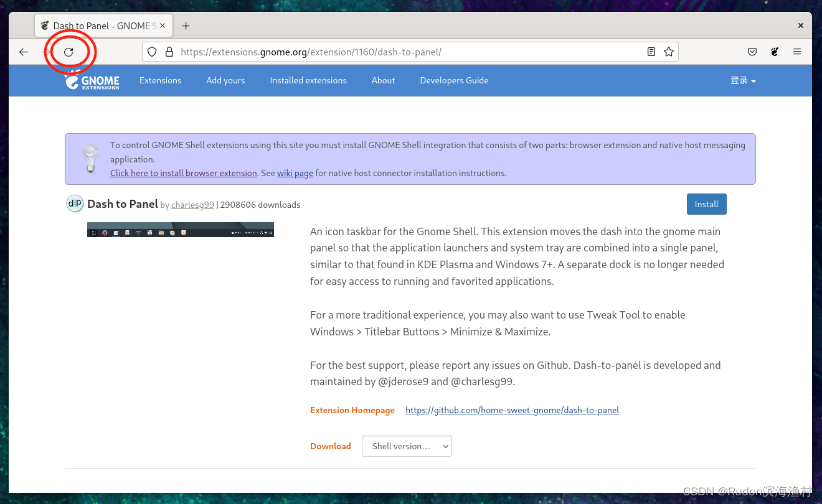This screenshot has height=504, width=822.
Task: Open a new tab with plus button
Action: [x=186, y=26]
